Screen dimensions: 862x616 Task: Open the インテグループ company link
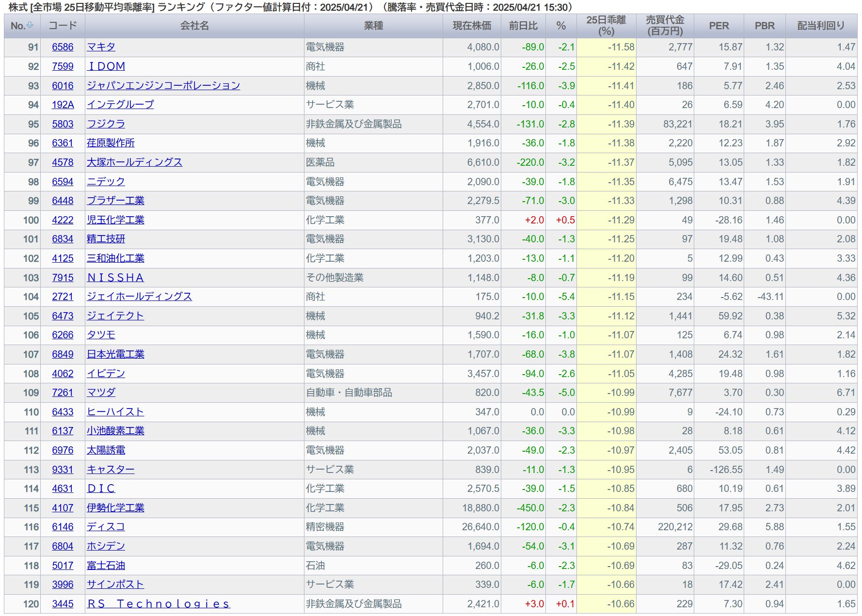tap(120, 105)
